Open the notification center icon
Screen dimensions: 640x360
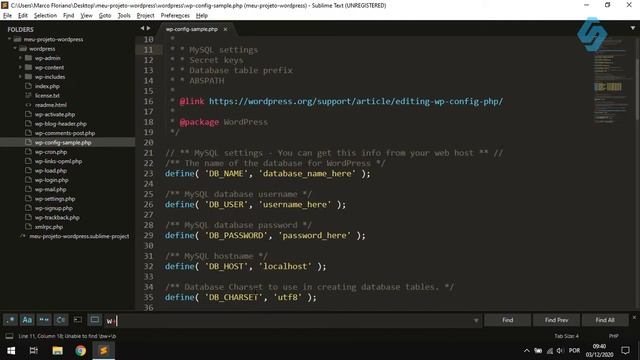point(625,351)
